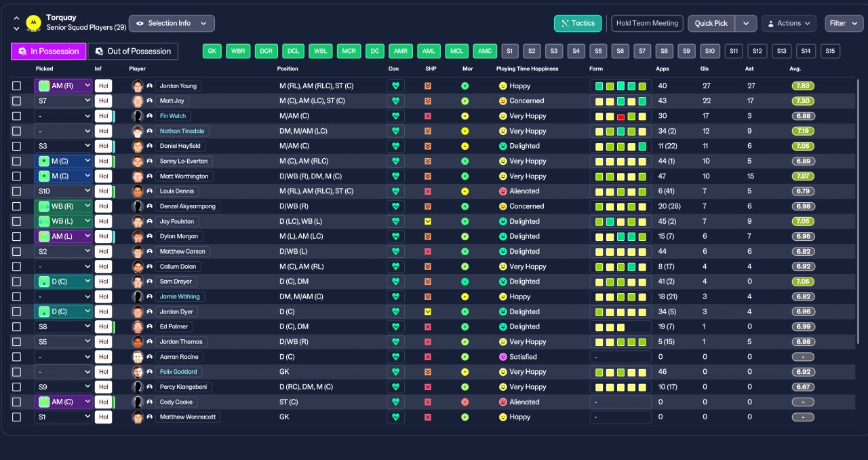Tick the checkbox for Aarran Racine
This screenshot has width=868, height=460.
coord(16,357)
